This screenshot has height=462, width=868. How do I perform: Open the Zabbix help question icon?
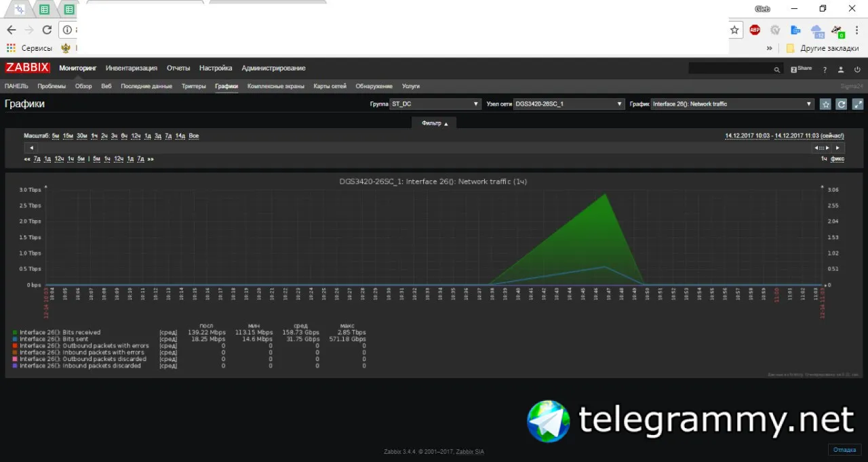point(825,69)
